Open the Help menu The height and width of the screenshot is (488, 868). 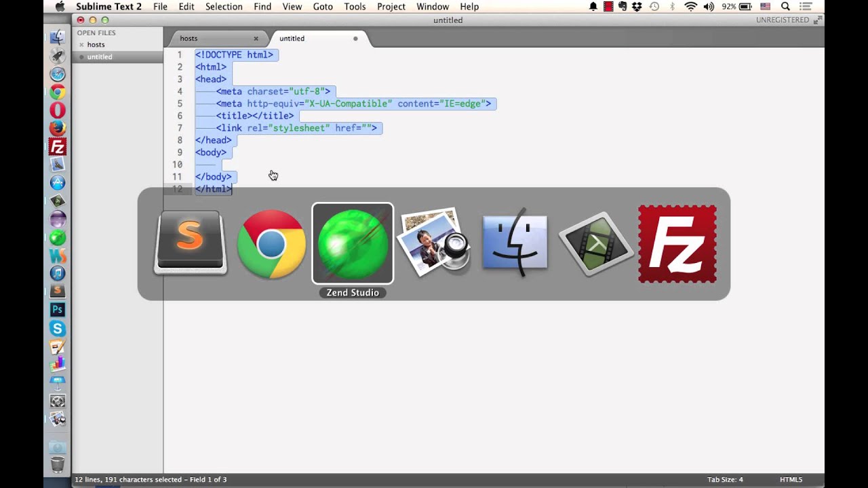pos(469,6)
